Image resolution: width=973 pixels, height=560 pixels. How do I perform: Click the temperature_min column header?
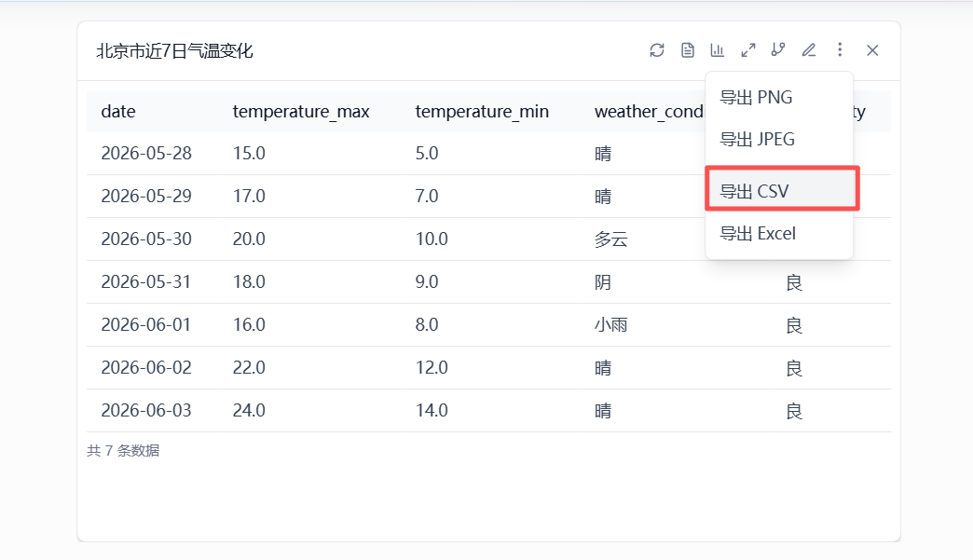pyautogui.click(x=482, y=112)
